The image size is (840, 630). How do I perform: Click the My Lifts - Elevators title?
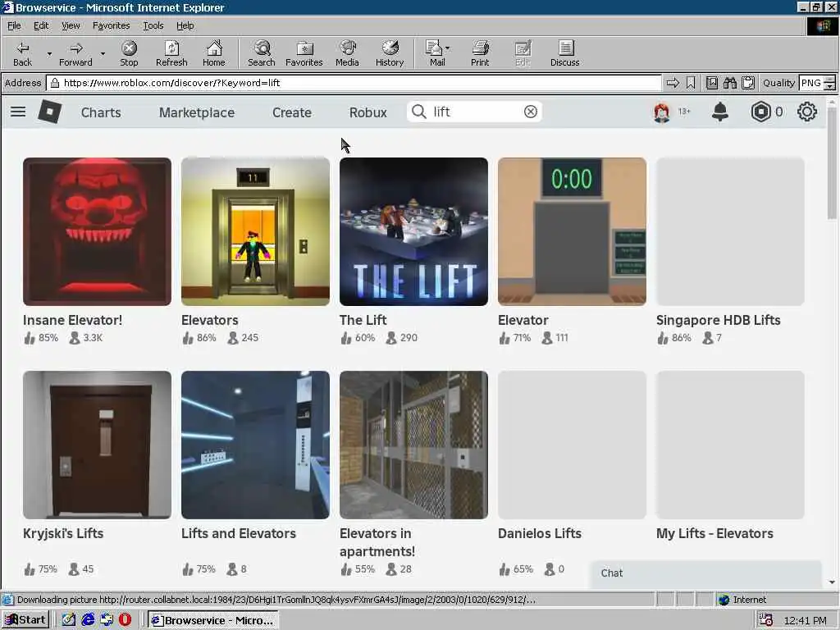714,533
